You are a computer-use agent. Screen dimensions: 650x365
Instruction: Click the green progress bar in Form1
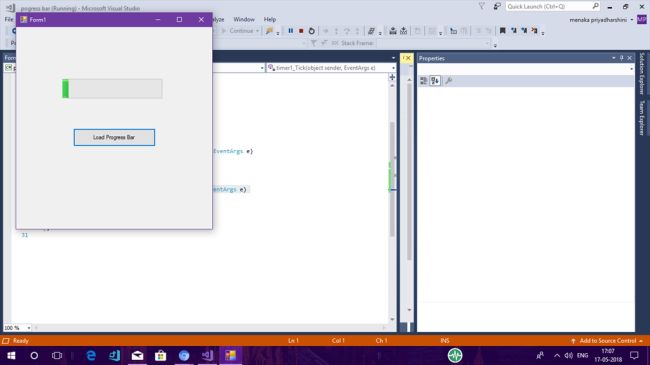(x=112, y=89)
